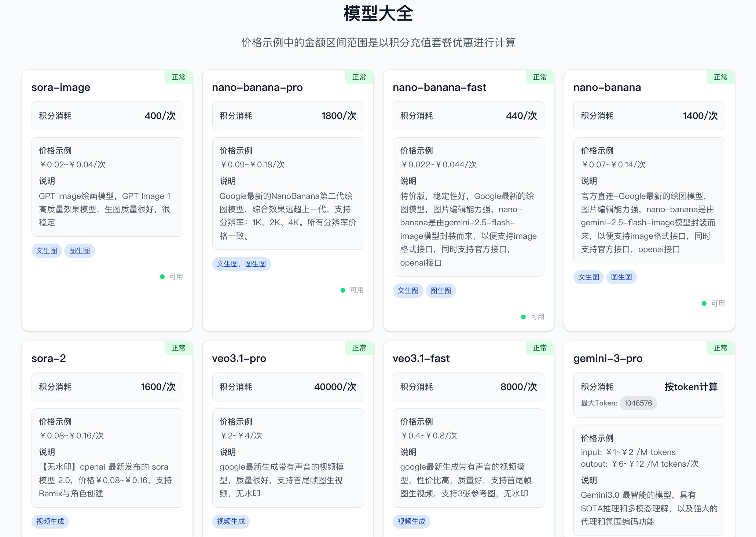Click the 视频生成 tag on veo3.1-pro card
Image resolution: width=756 pixels, height=537 pixels.
(x=231, y=522)
